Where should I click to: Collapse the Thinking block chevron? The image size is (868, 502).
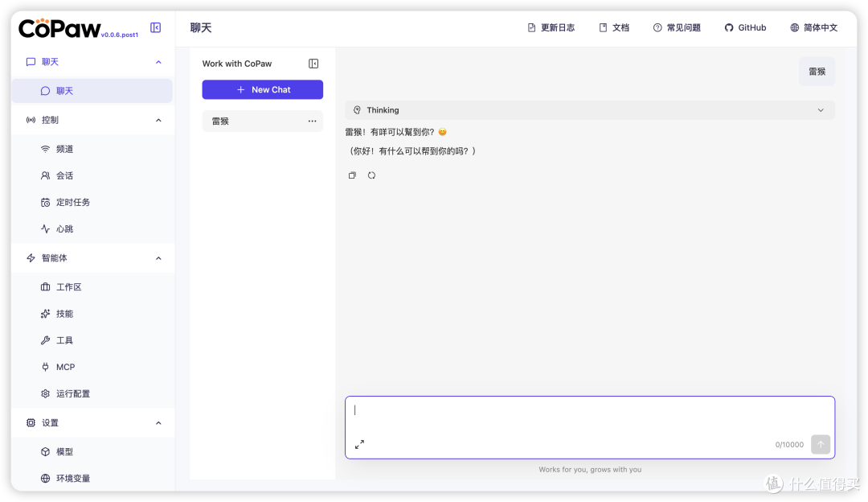[820, 109]
